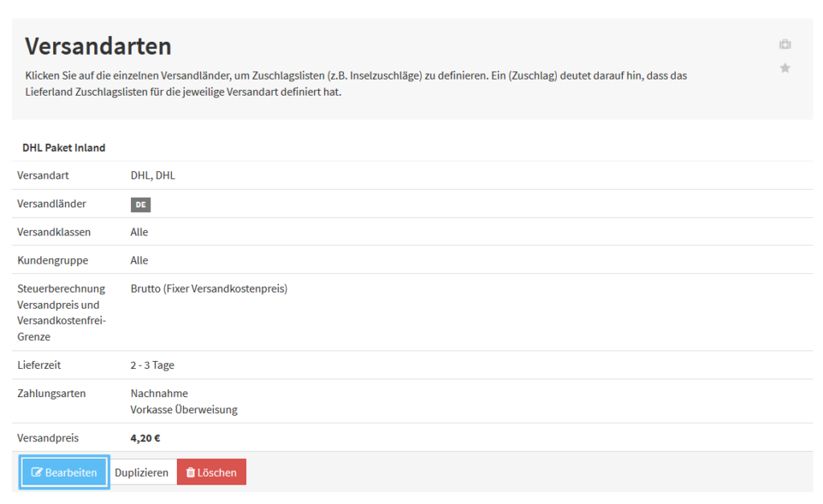Screen dimensions: 823x504
Task: Open the DE shipping country badge
Action: [141, 204]
